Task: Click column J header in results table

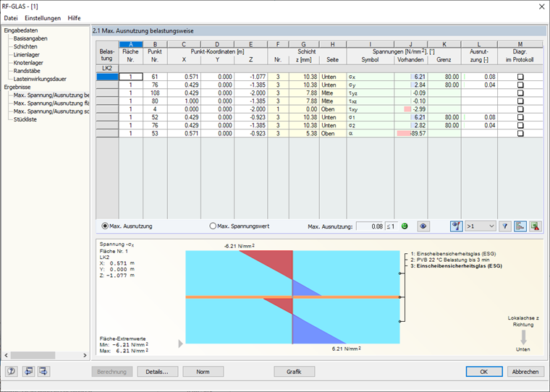Action: tap(411, 45)
